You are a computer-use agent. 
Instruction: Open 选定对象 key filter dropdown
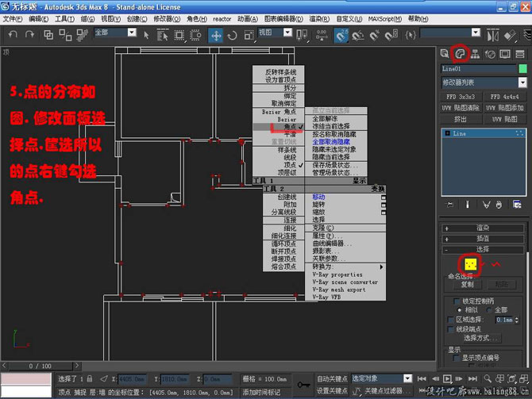pos(407,378)
